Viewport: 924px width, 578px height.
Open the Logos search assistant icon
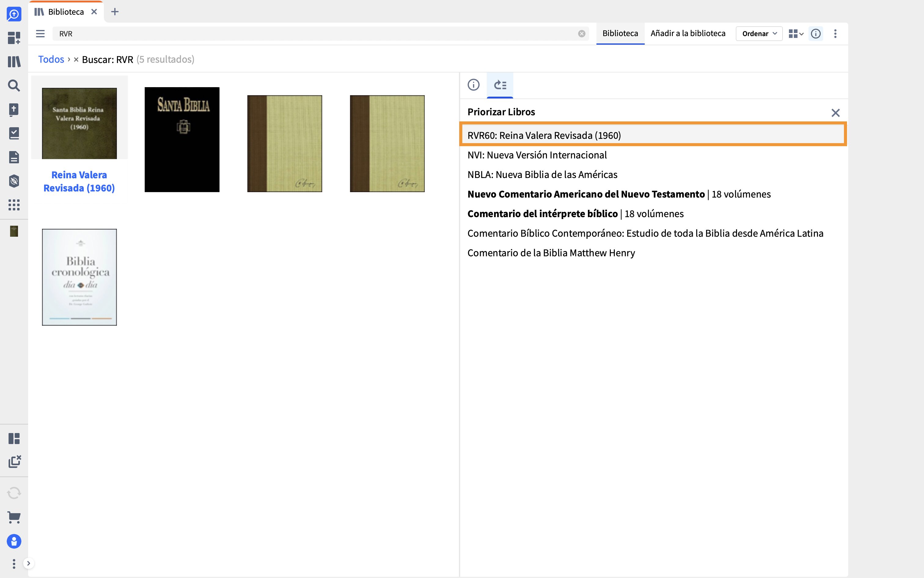pyautogui.click(x=14, y=14)
